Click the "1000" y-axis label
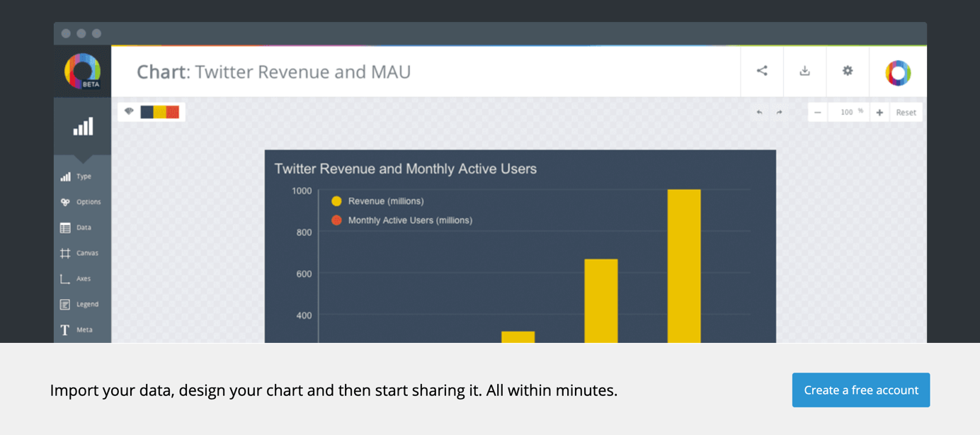Screen dimensions: 980x435 [302, 191]
